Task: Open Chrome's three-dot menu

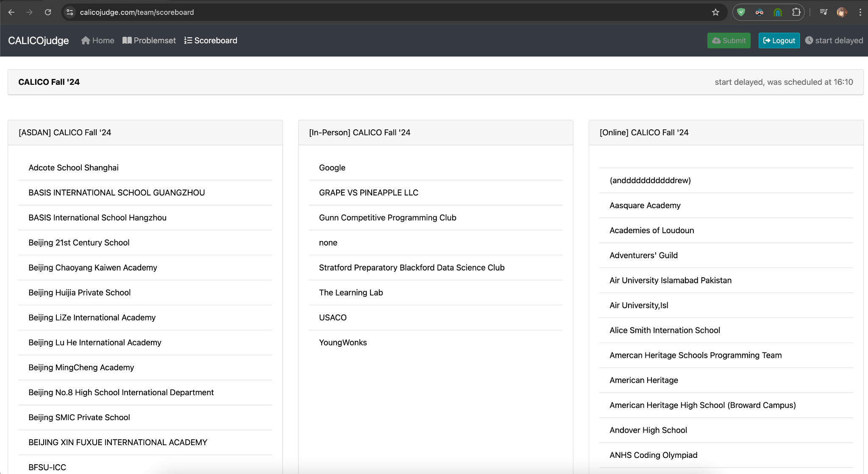Action: (861, 12)
